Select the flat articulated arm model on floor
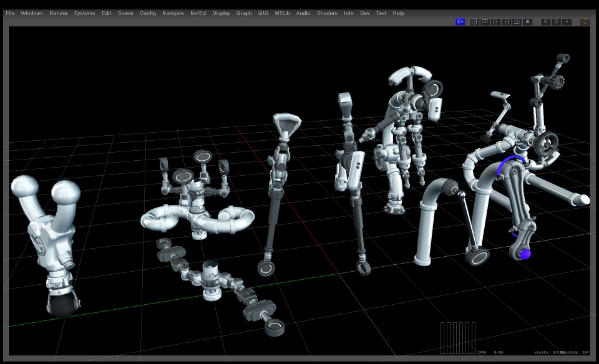This screenshot has width=599, height=364. tap(221, 286)
